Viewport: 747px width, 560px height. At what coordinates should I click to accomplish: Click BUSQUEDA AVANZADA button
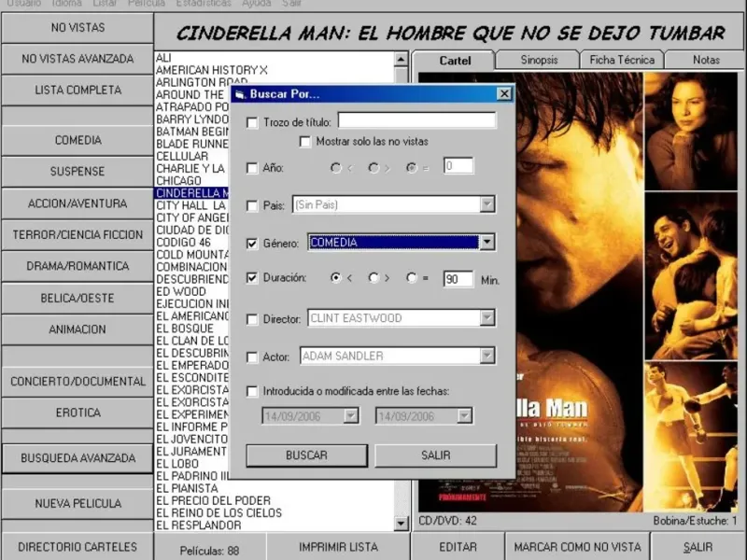pos(78,458)
